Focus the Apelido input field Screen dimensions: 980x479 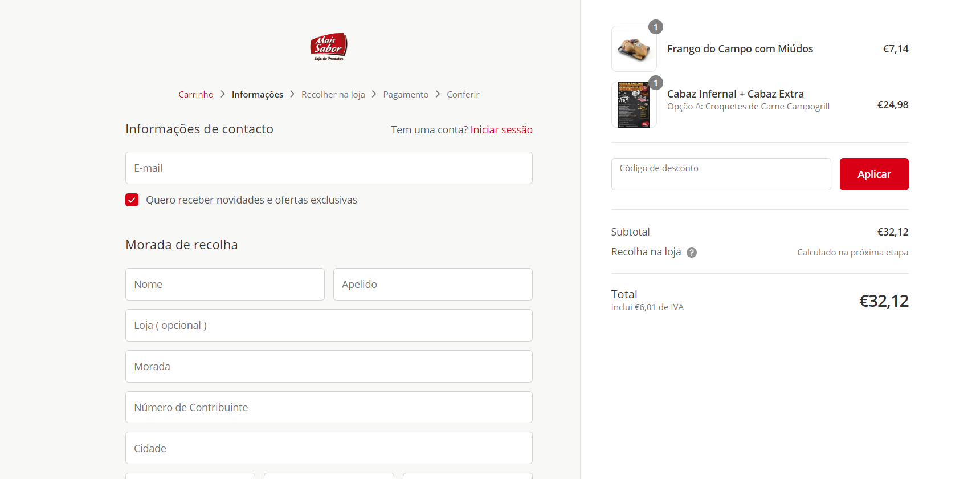(433, 284)
